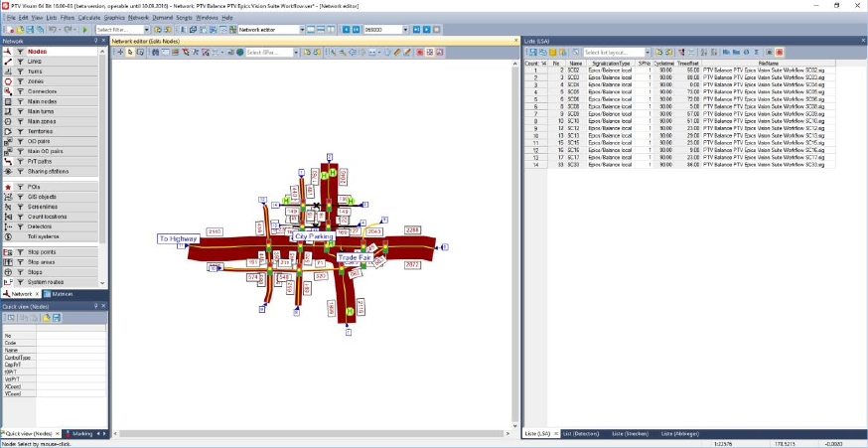The image size is (868, 448).
Task: Click the SignalizationType column header
Action: (609, 63)
